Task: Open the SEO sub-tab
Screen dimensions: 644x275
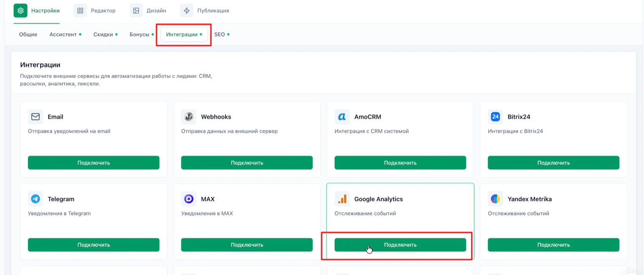Action: tap(222, 34)
